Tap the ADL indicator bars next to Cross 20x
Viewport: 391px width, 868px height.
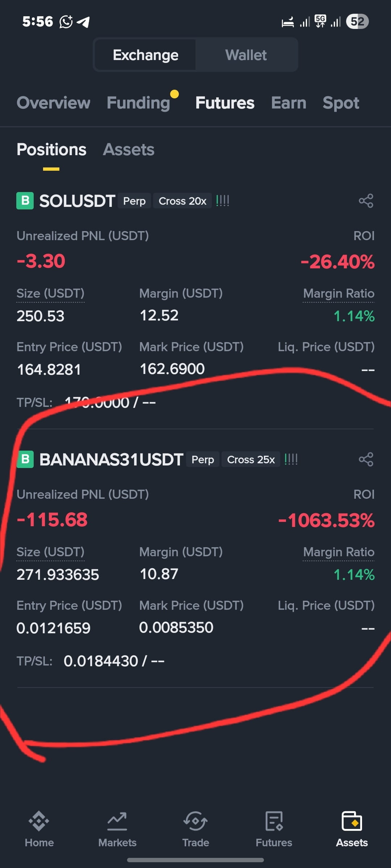coord(223,201)
